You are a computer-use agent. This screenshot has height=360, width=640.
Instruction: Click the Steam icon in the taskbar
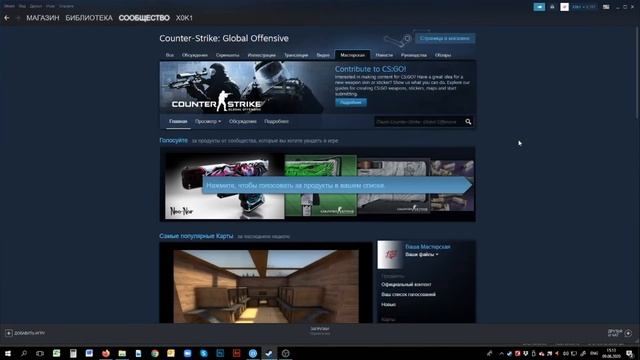pos(269,353)
